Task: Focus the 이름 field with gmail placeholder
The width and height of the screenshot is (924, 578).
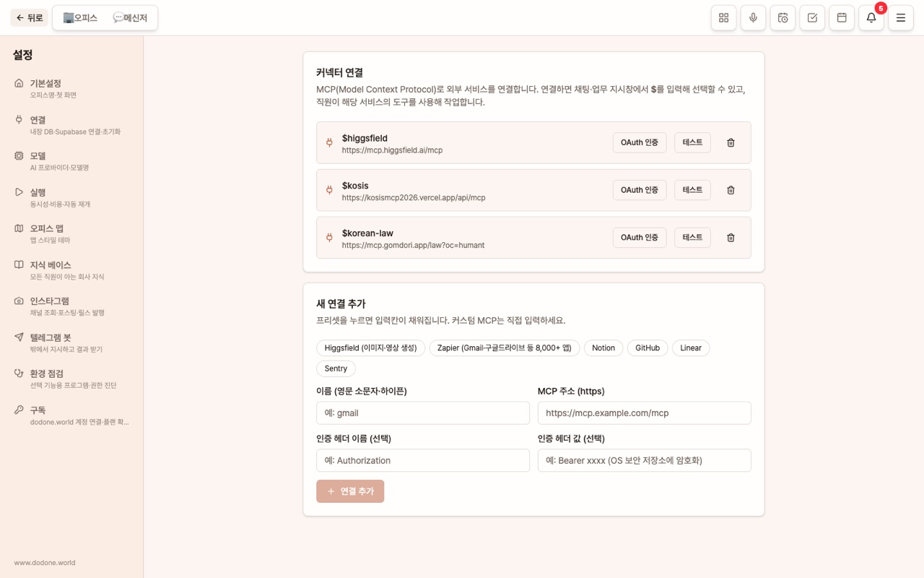Action: click(423, 413)
